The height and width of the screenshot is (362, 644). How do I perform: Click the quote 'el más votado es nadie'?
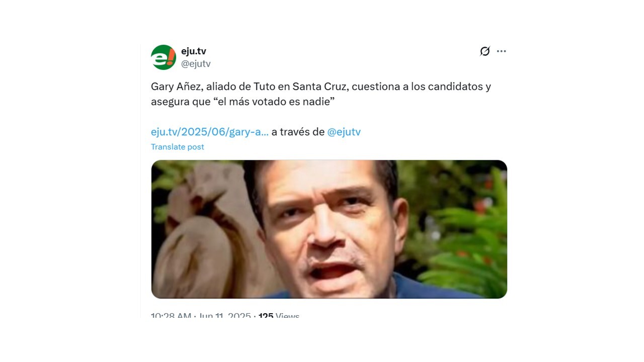click(x=274, y=102)
